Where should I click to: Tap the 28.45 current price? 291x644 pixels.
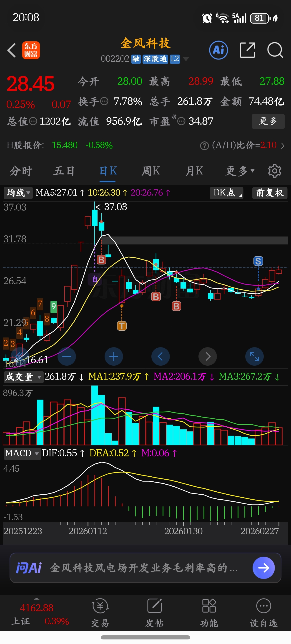pyautogui.click(x=30, y=83)
